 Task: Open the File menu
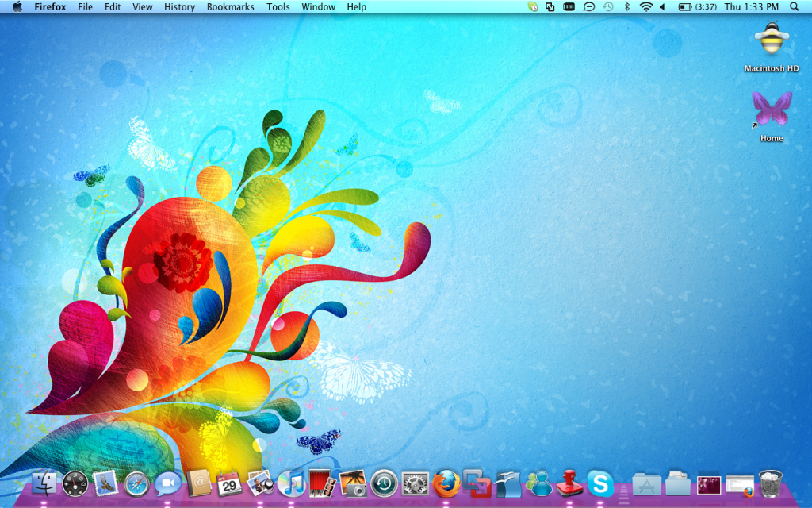[x=85, y=6]
